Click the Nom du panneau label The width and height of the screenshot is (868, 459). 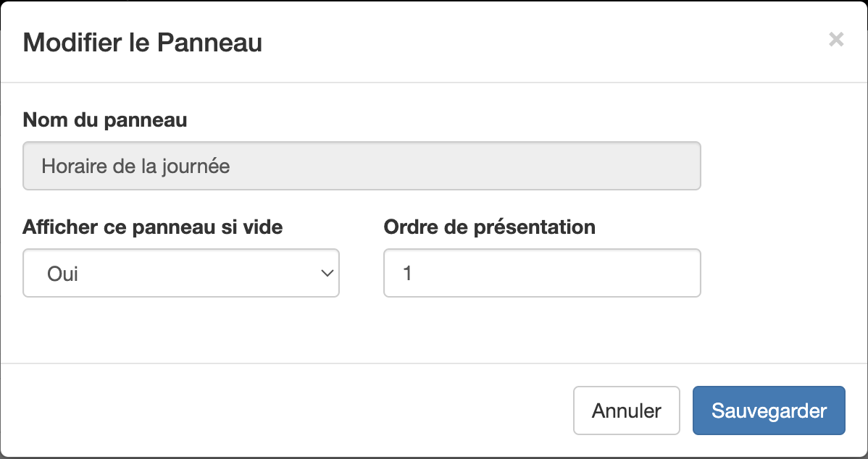(104, 120)
